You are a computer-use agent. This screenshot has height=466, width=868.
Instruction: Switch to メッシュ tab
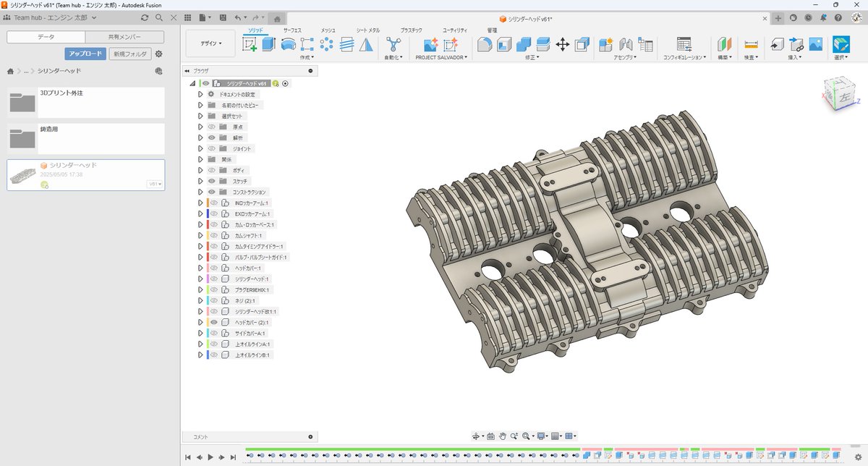click(x=328, y=30)
